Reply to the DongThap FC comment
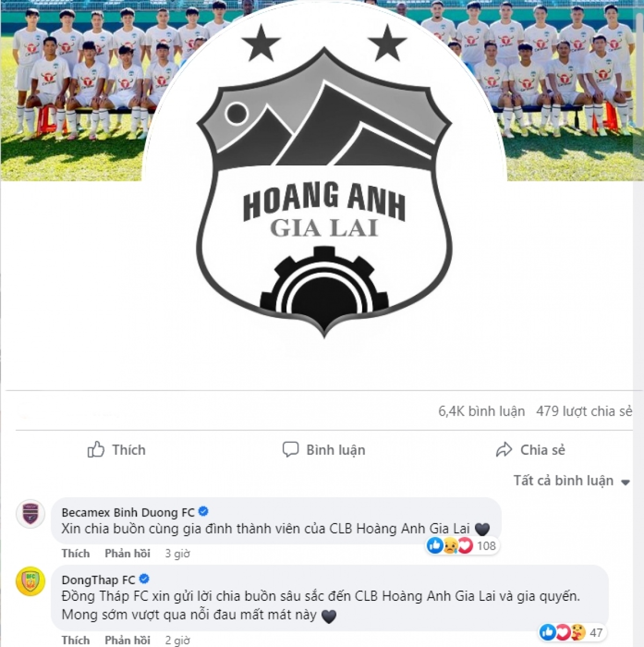This screenshot has height=647, width=644. (127, 640)
